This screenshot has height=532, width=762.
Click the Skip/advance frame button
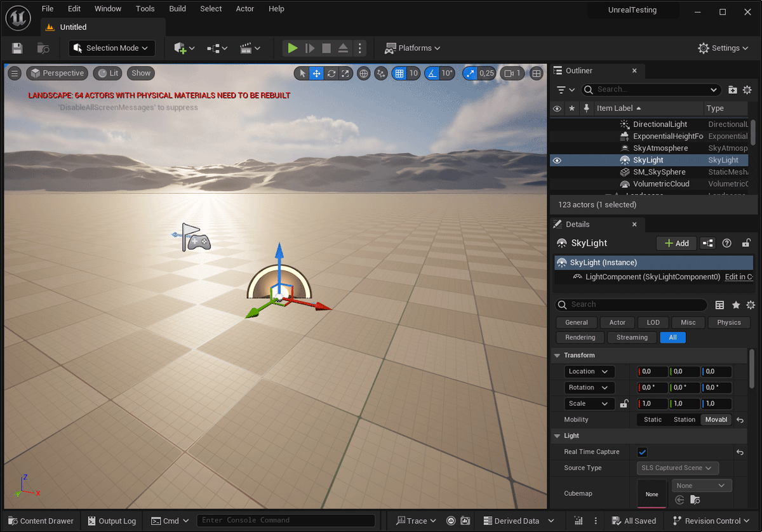[x=309, y=48]
